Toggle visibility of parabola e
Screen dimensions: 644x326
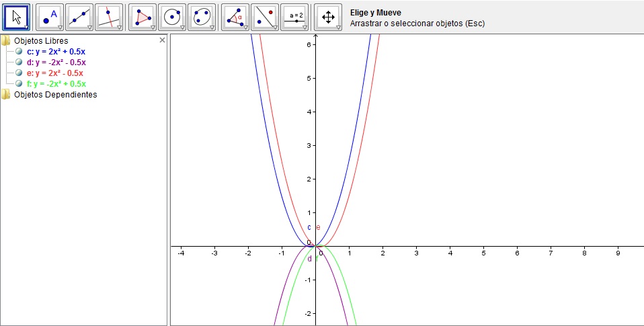[19, 73]
